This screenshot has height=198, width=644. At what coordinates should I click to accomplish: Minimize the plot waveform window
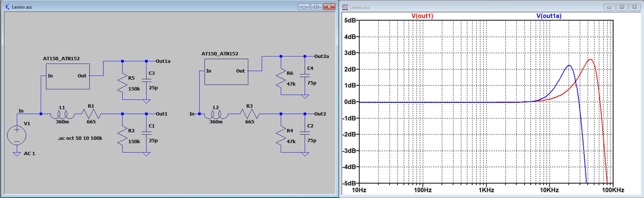pyautogui.click(x=609, y=7)
